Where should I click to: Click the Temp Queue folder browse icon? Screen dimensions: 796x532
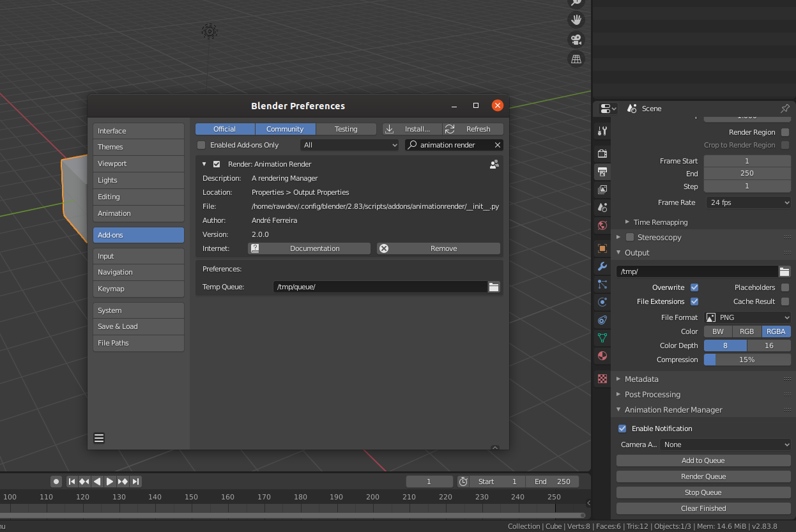(x=494, y=287)
